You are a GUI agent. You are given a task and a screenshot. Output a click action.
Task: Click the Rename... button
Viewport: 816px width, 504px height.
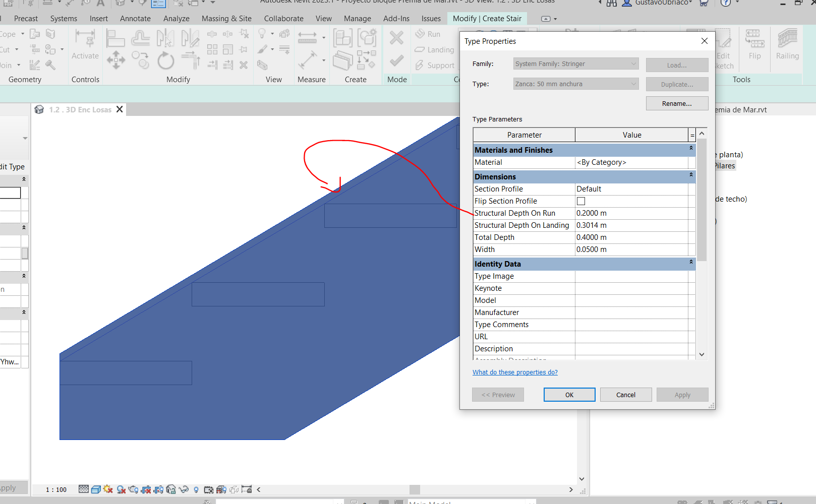677,103
